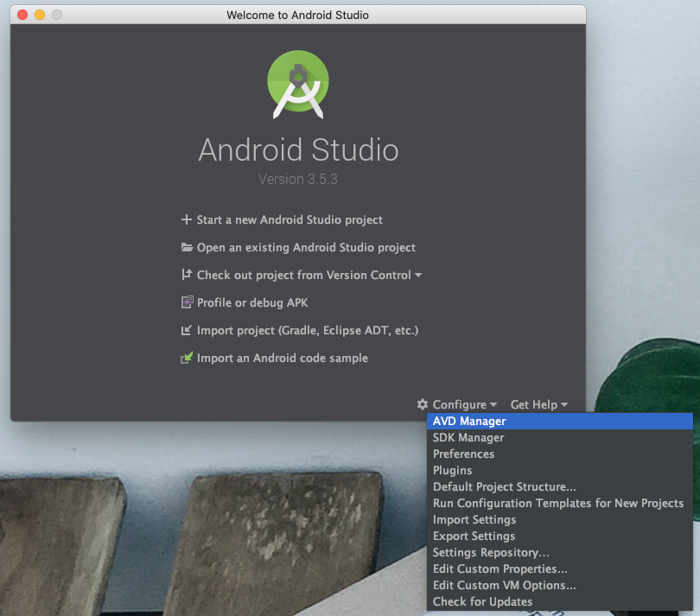The image size is (700, 616).
Task: Open AVD Manager from the menu
Action: 560,421
